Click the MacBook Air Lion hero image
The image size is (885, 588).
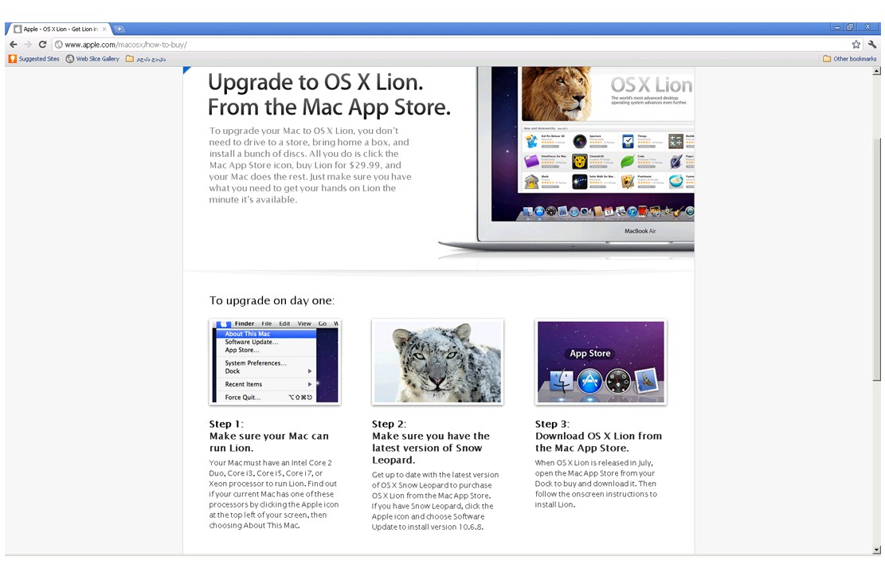coord(566,163)
